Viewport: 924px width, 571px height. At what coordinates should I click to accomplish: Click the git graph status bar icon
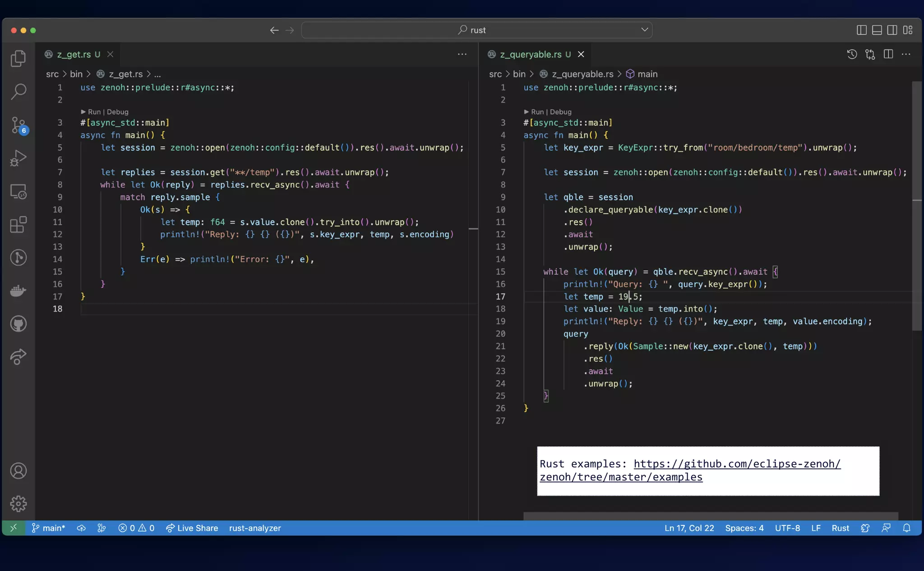[x=102, y=528]
